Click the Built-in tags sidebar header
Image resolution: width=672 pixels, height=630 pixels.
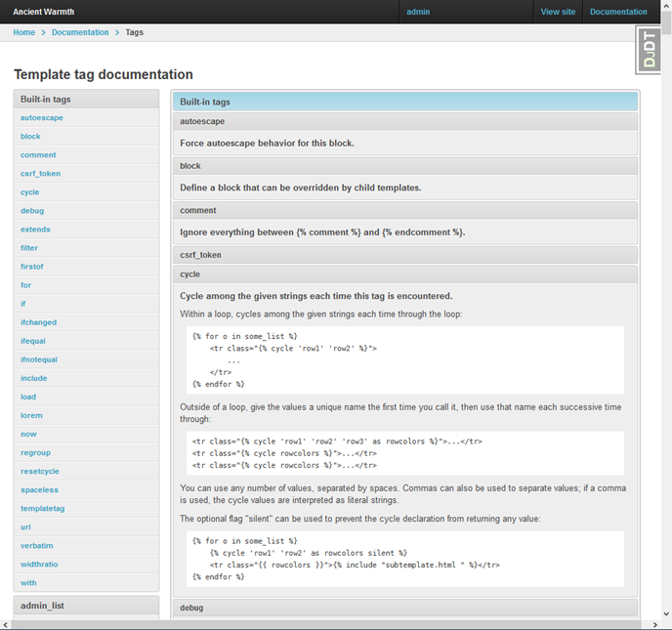click(45, 99)
